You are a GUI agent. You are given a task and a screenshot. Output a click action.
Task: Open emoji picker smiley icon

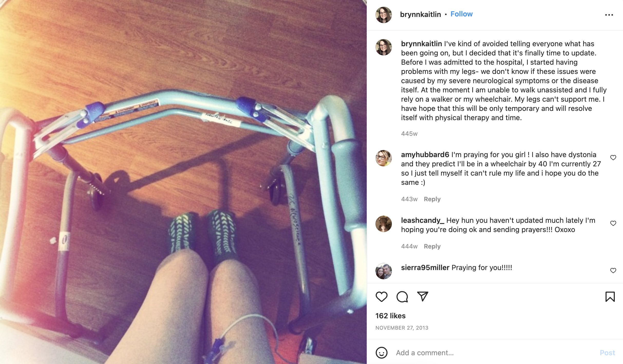(x=381, y=353)
